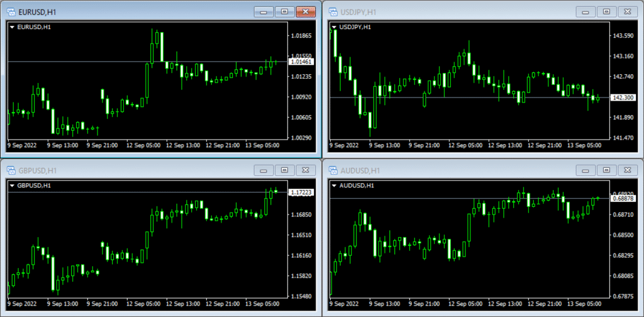Expand the triangle beside EURUSD,H1 chart label

[x=12, y=27]
